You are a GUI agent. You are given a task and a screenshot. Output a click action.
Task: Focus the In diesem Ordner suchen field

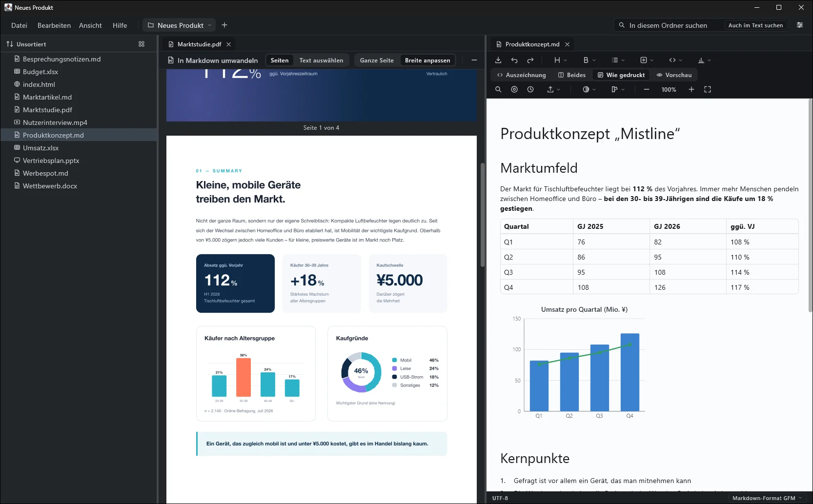668,25
